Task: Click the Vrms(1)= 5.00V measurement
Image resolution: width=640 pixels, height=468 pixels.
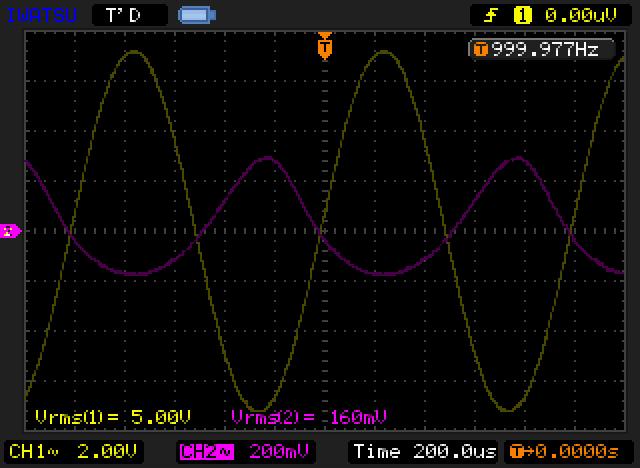Action: 113,417
